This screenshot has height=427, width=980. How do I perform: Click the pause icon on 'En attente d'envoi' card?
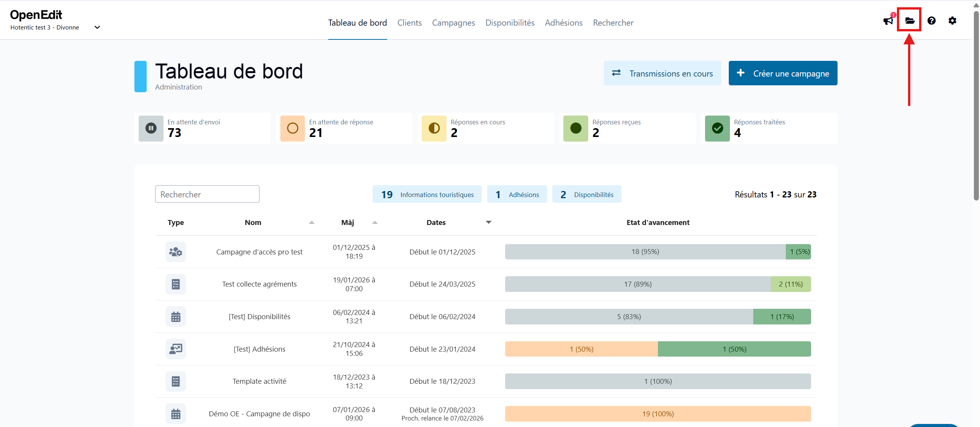(x=151, y=128)
